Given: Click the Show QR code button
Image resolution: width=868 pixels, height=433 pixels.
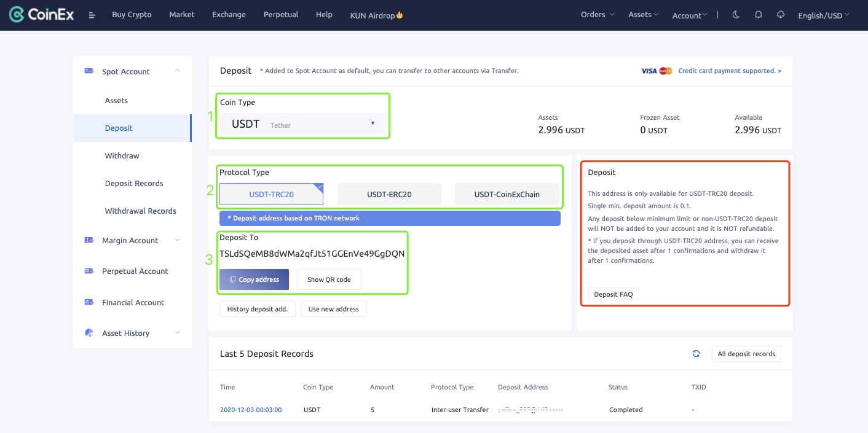Looking at the screenshot, I should [x=329, y=279].
